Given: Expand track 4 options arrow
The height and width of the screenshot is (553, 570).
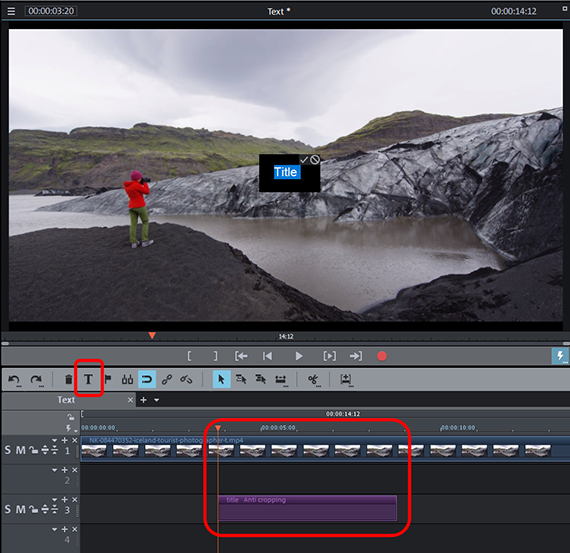Looking at the screenshot, I should pyautogui.click(x=55, y=529).
